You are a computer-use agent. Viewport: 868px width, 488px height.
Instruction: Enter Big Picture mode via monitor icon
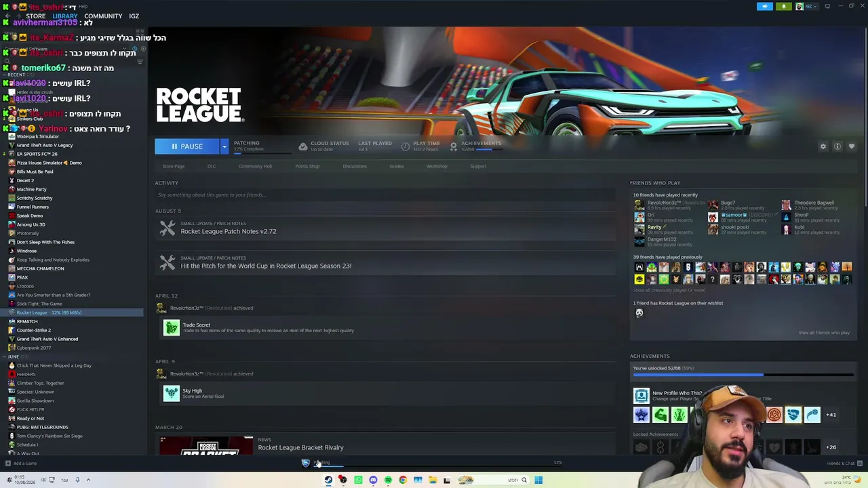(827, 7)
